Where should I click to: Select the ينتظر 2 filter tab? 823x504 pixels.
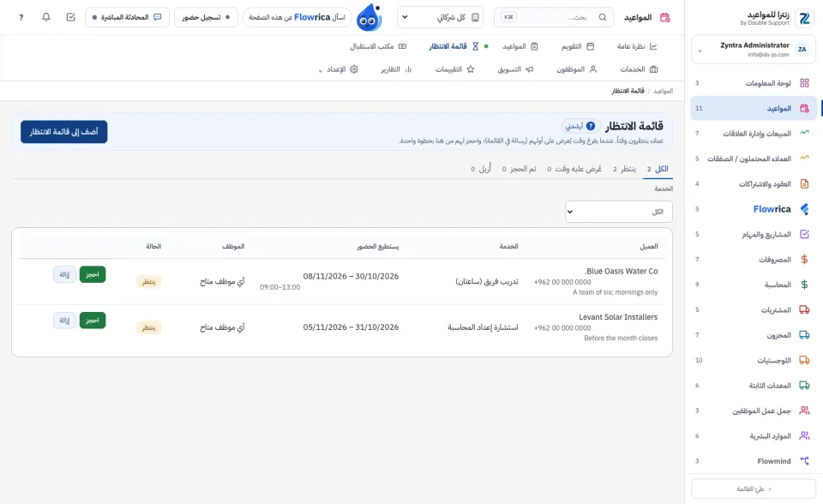pos(624,169)
